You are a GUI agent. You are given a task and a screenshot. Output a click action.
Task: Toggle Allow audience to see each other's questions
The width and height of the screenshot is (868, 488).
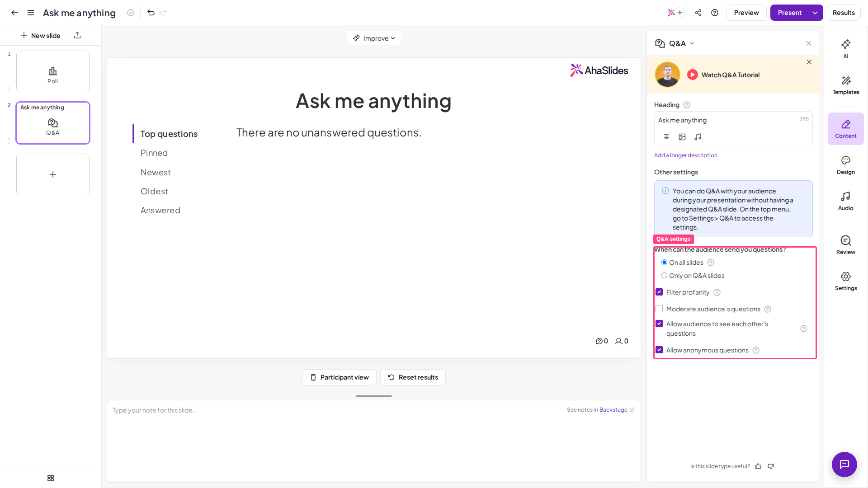pos(659,324)
